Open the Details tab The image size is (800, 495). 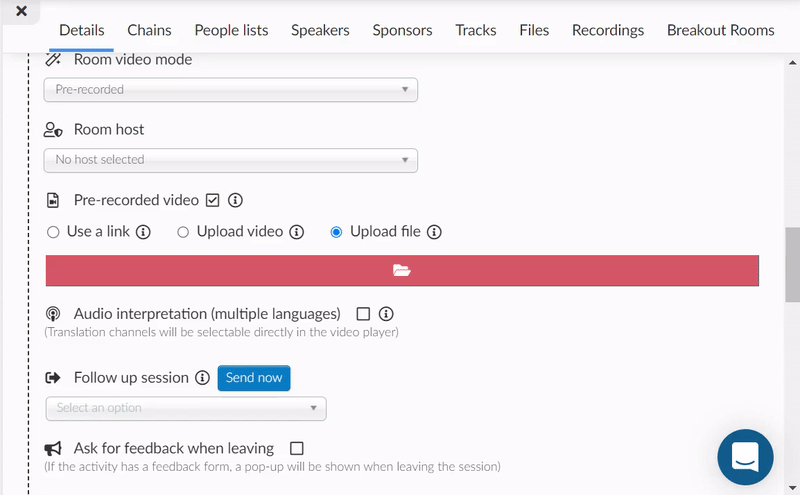pos(82,30)
